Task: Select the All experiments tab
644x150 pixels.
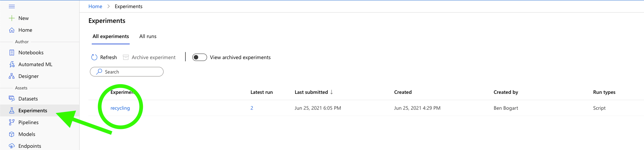Action: coord(111,36)
